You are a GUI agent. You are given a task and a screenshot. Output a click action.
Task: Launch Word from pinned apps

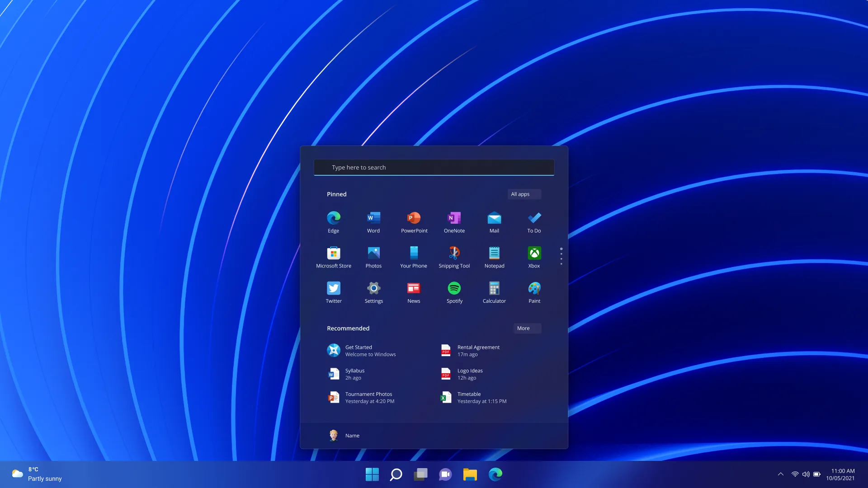coord(373,222)
